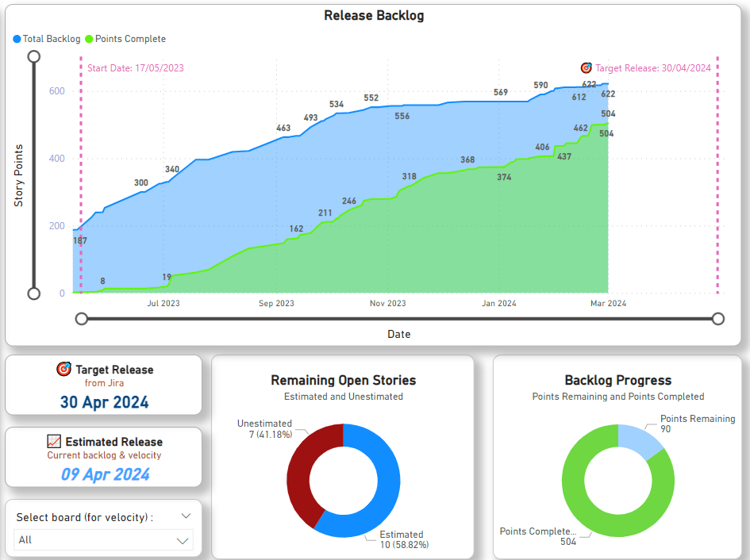Click the 09 Apr 2024 estimated date
The width and height of the screenshot is (750, 560).
[x=105, y=474]
